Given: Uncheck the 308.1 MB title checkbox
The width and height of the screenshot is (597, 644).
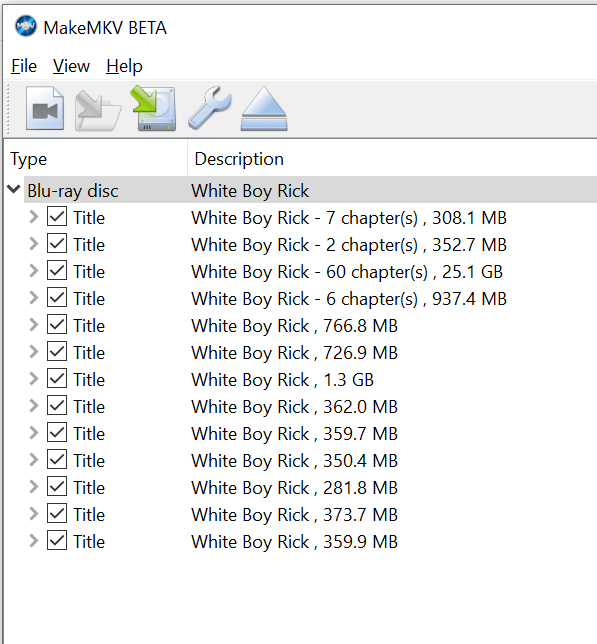Looking at the screenshot, I should [x=57, y=217].
